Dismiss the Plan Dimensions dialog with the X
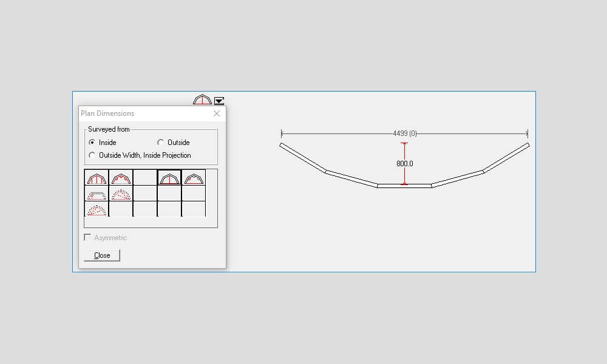Image resolution: width=607 pixels, height=364 pixels. click(x=217, y=113)
